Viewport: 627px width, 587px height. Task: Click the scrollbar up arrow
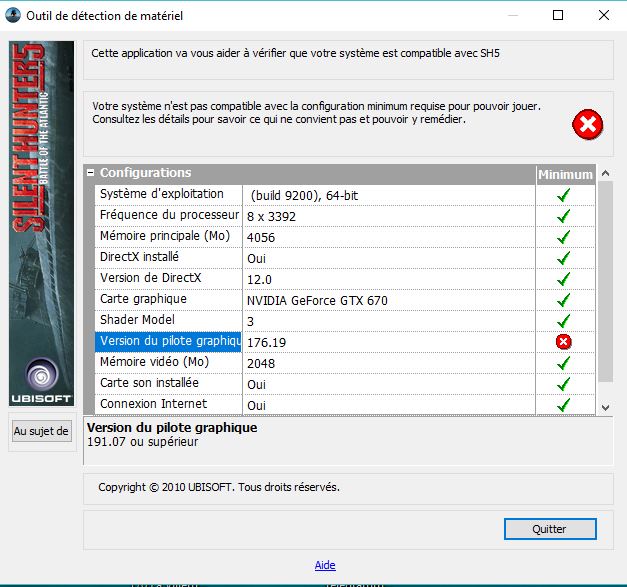pos(605,173)
